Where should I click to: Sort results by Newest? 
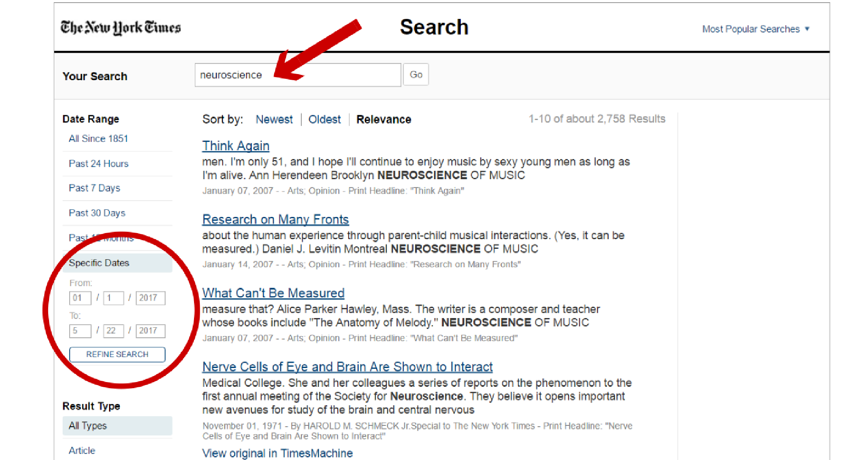click(x=274, y=120)
